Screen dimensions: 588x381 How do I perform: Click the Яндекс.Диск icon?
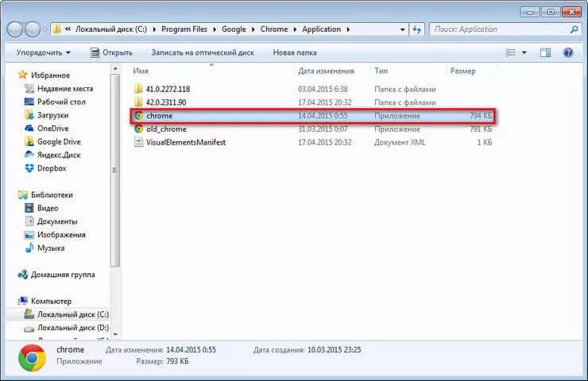(29, 155)
